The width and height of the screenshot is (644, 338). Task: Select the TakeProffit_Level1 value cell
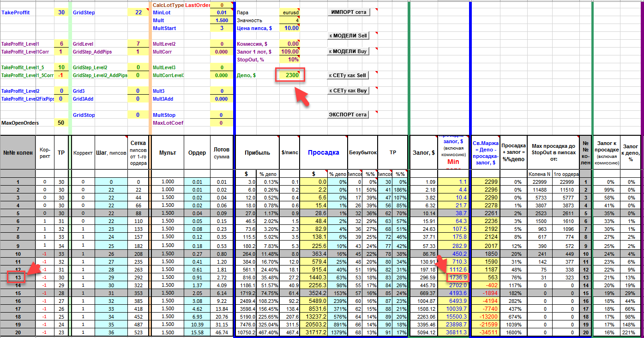click(61, 44)
